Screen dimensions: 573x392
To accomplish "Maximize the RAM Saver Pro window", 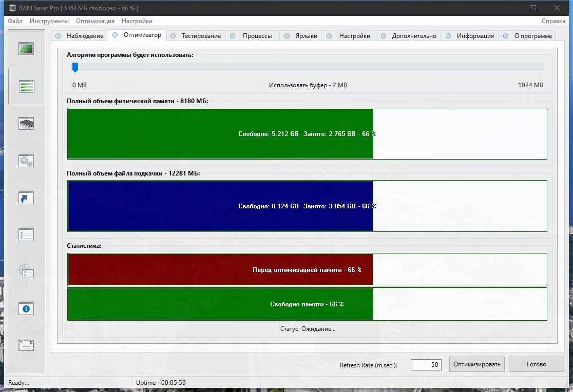I will coord(533,8).
